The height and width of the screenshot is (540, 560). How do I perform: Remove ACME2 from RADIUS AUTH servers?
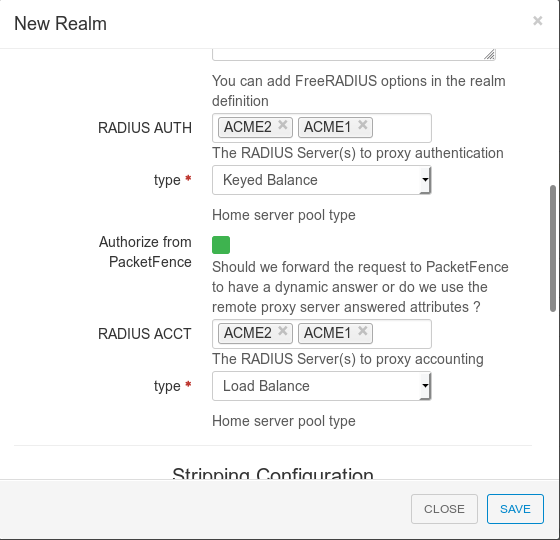pyautogui.click(x=282, y=125)
